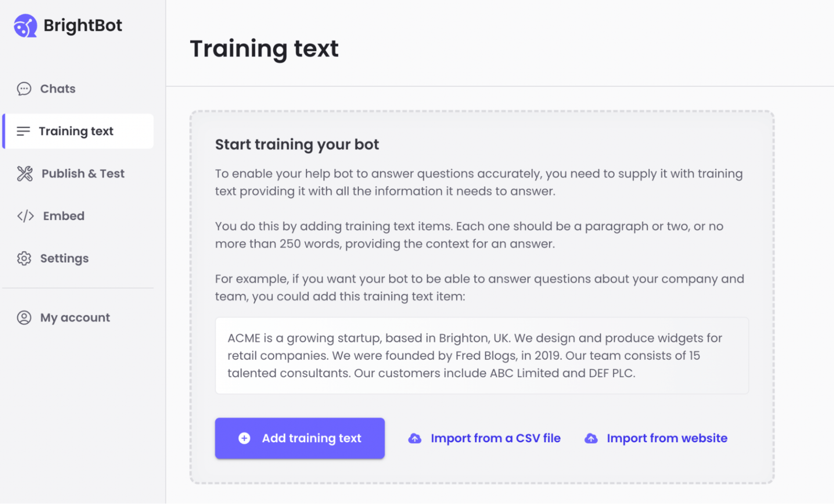Click the ACME example training text box
Viewport: 834px width, 504px height.
tap(482, 356)
